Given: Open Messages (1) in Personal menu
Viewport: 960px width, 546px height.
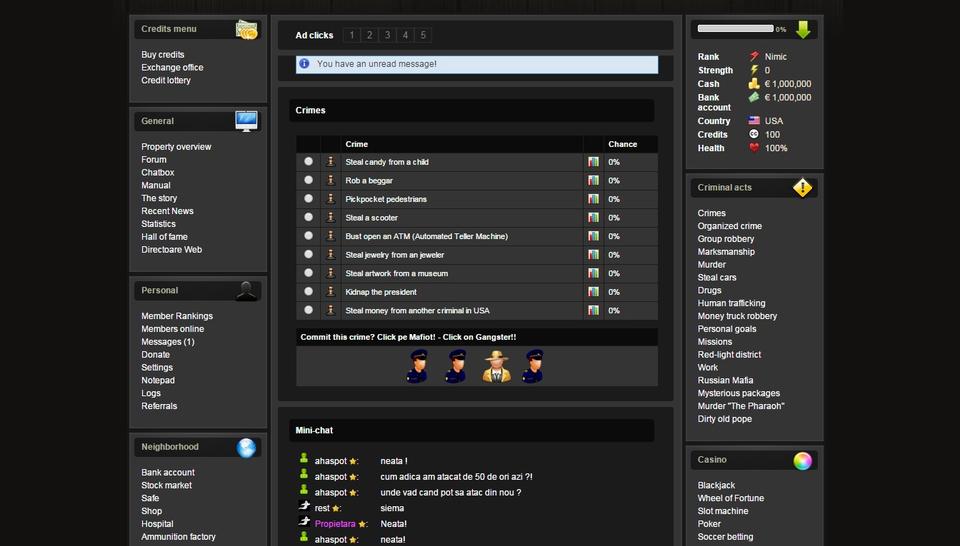Looking at the screenshot, I should (167, 342).
